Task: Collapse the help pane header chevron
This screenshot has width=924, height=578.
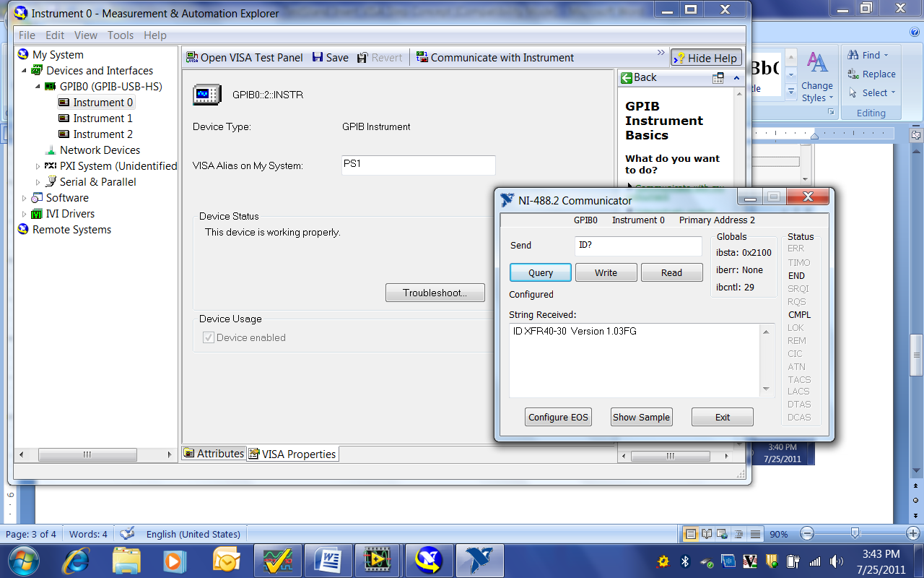Action: (736, 77)
